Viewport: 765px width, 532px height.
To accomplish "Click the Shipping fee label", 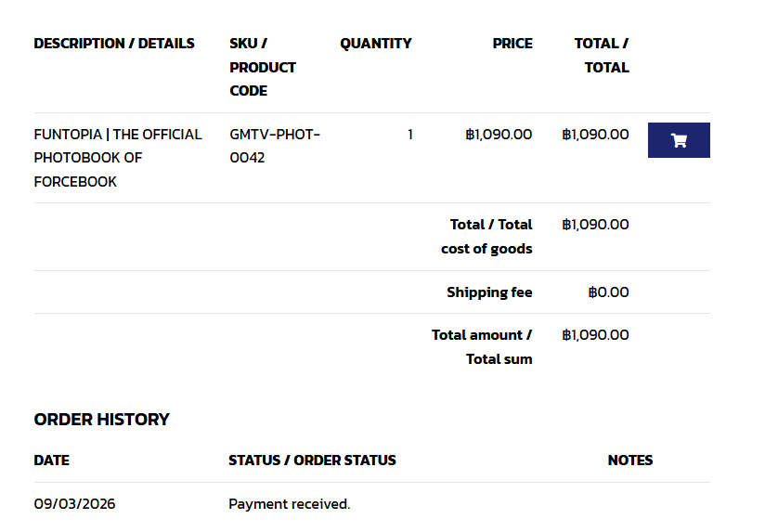I will [489, 292].
